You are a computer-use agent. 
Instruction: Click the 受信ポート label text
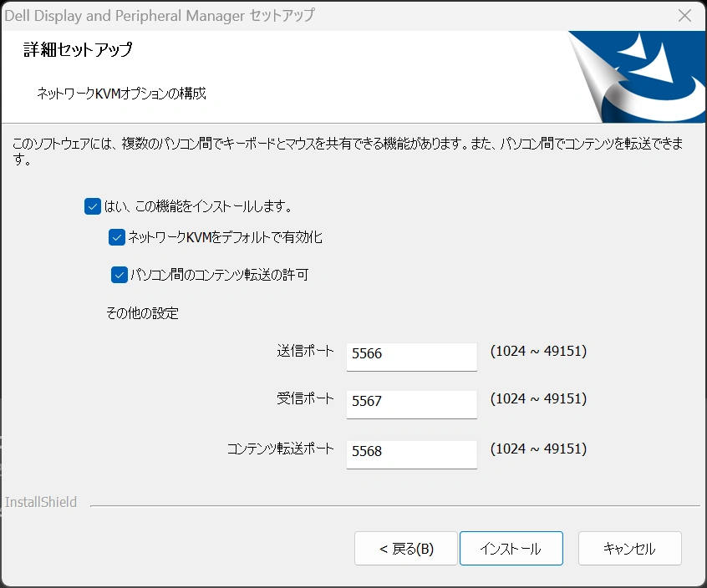click(x=305, y=399)
